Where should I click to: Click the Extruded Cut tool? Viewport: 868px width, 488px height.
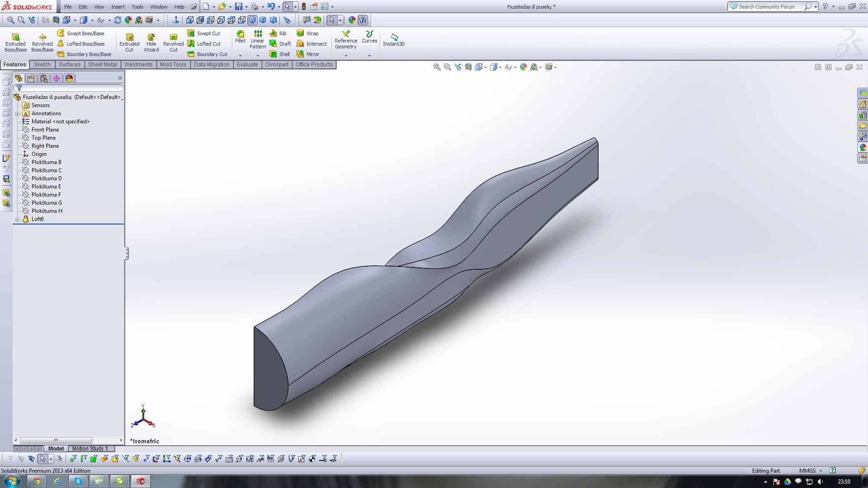point(129,42)
